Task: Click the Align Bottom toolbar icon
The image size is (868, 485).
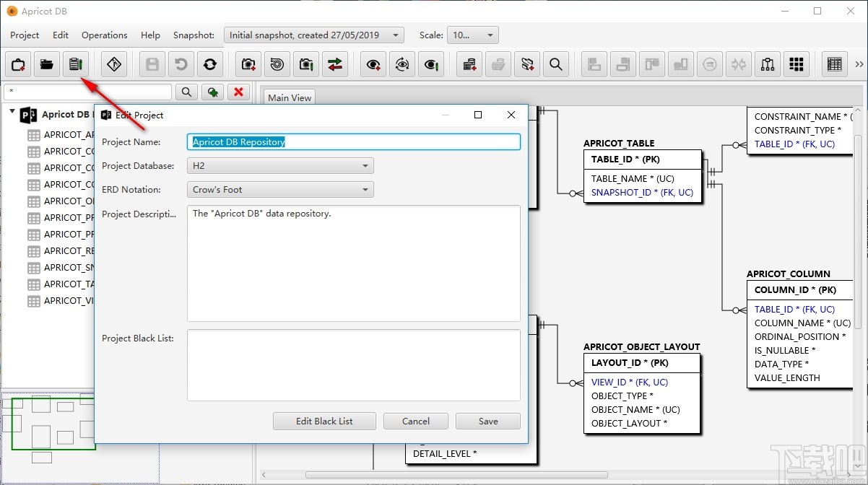Action: coord(681,64)
